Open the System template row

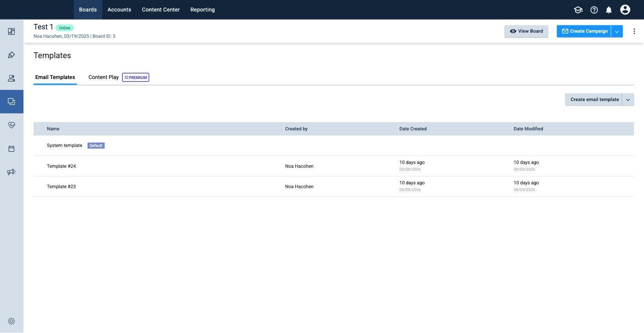coord(333,146)
